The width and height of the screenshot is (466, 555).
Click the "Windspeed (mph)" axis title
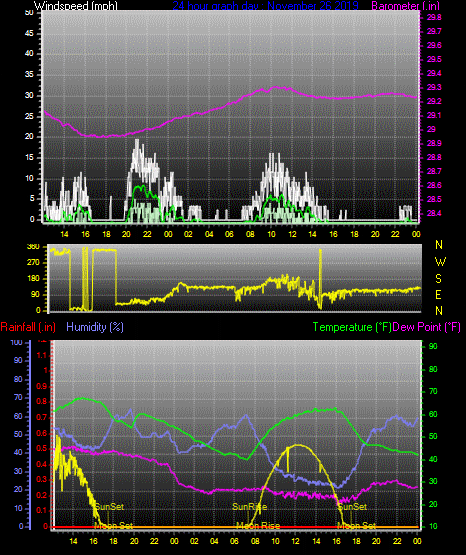75,5
